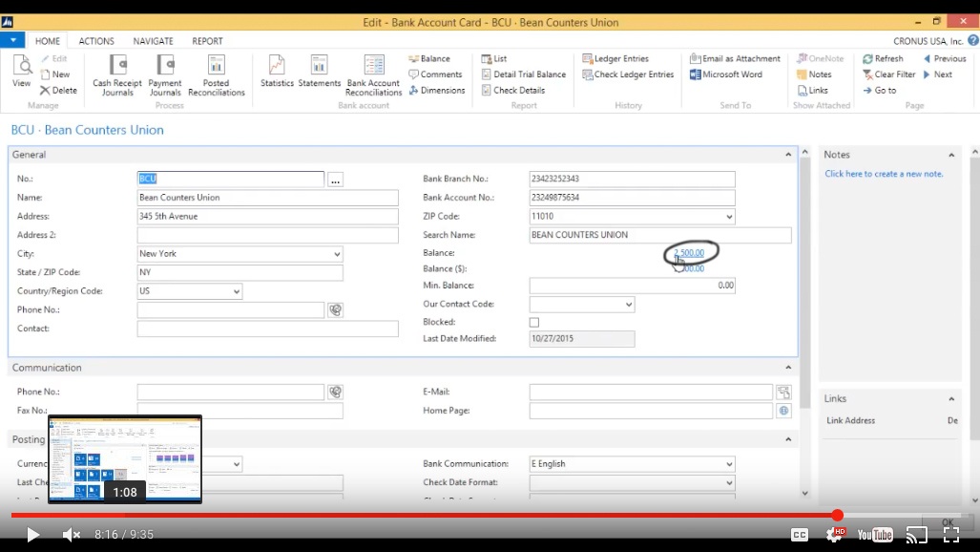The image size is (980, 552).
Task: Click into the Name field
Action: [x=267, y=198]
